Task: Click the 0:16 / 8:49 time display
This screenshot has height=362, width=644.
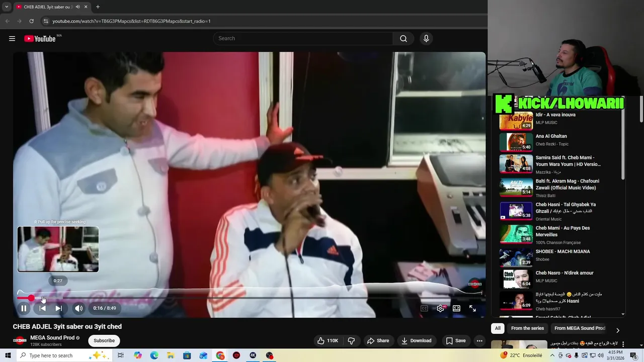Action: [x=105, y=308]
